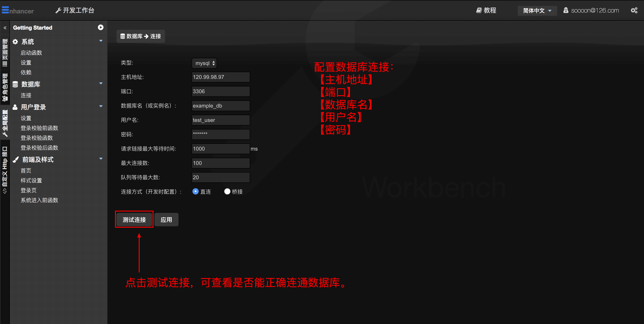Screen dimensions: 644x324
Task: Open the 简体中文 language dropdown
Action: (x=537, y=11)
